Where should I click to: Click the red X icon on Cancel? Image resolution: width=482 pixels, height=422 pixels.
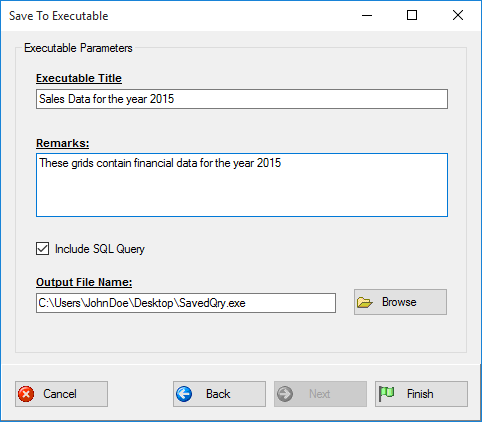pos(26,394)
